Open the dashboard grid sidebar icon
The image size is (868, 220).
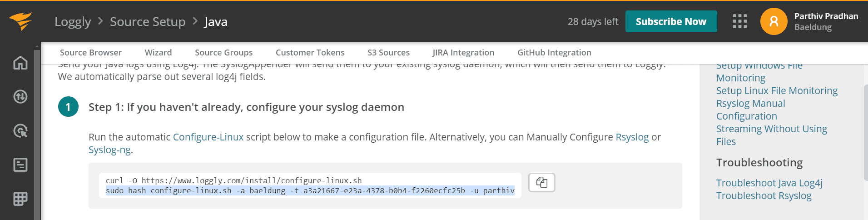(20, 199)
